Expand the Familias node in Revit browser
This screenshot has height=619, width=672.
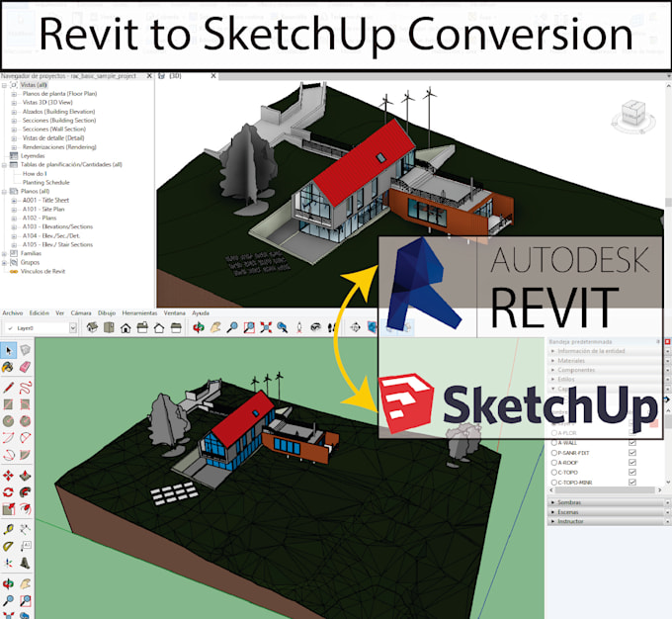[x=4, y=253]
